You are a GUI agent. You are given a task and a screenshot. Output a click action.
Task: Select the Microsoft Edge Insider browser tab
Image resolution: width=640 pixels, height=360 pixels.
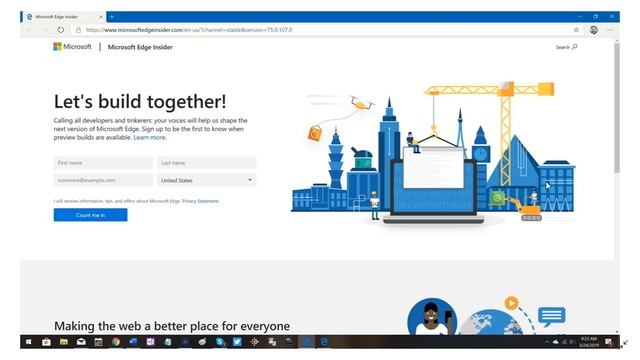(x=63, y=17)
